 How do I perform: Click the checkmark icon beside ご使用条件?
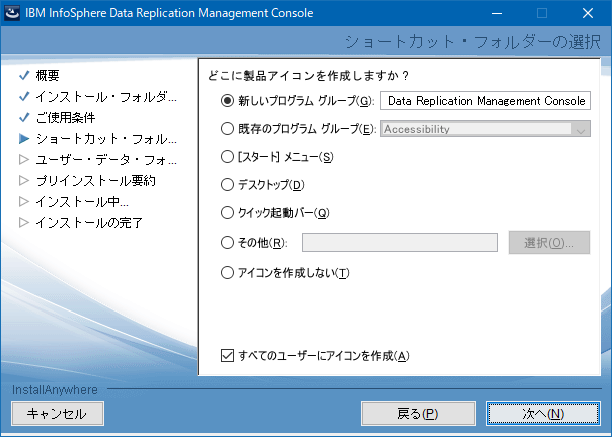24,117
